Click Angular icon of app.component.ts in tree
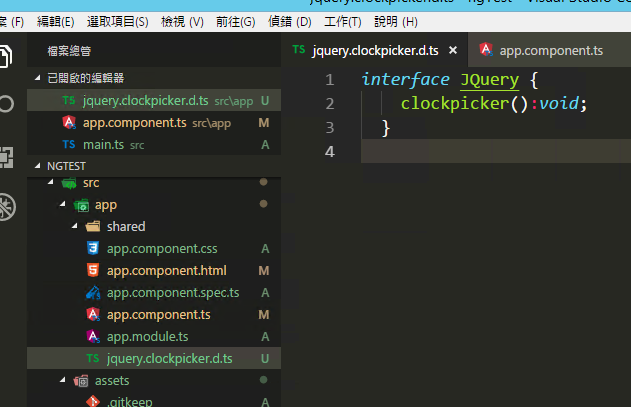This screenshot has height=407, width=631. pos(93,314)
